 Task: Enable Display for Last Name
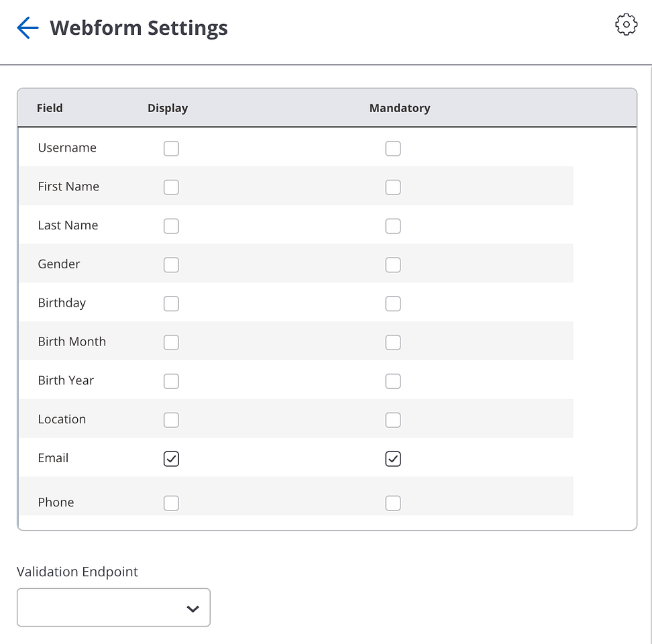(171, 226)
